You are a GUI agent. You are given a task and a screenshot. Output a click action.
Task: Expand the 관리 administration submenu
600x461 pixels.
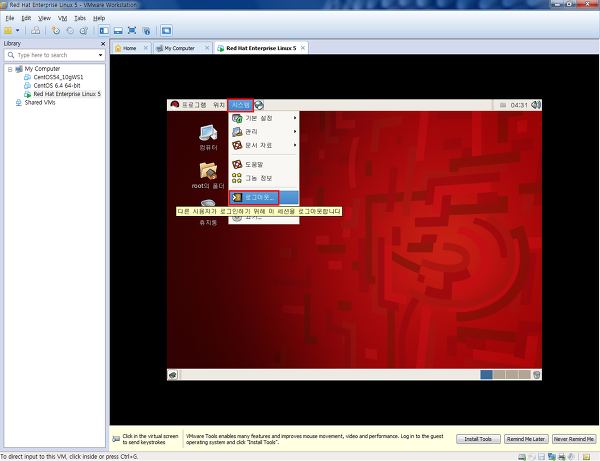point(264,132)
